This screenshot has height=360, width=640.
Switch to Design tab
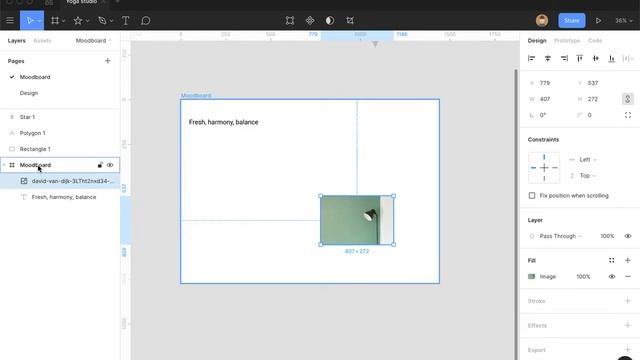click(537, 40)
